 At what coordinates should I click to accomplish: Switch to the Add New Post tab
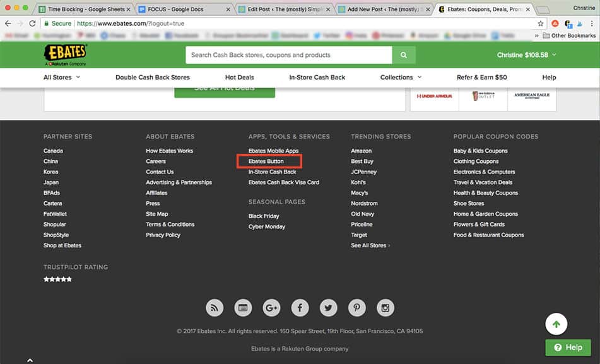384,9
